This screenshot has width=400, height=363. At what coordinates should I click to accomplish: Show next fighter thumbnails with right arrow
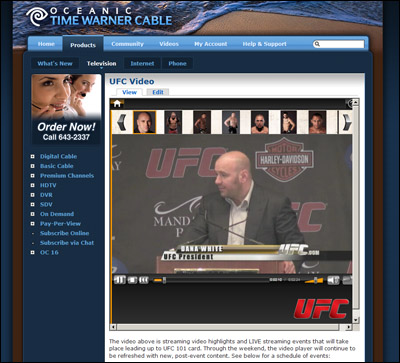(x=347, y=122)
